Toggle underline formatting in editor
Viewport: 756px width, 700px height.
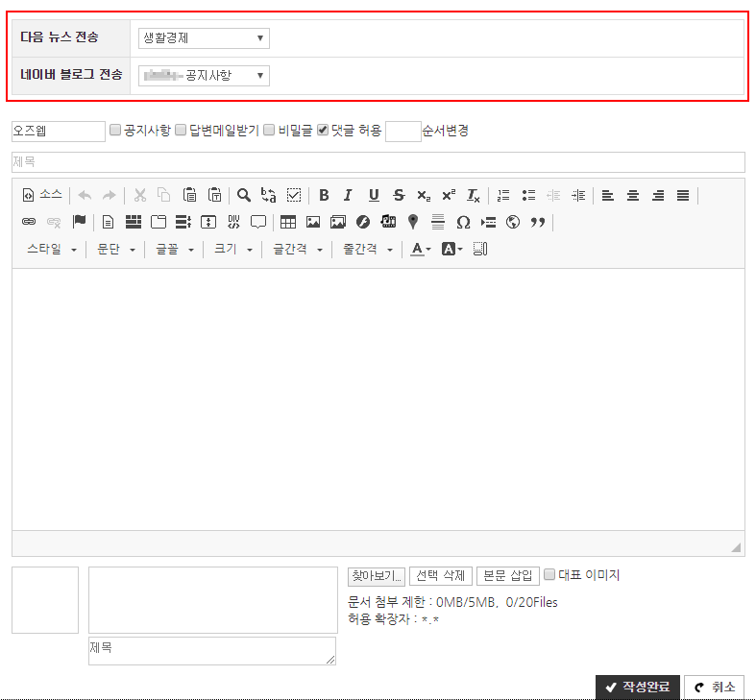374,195
